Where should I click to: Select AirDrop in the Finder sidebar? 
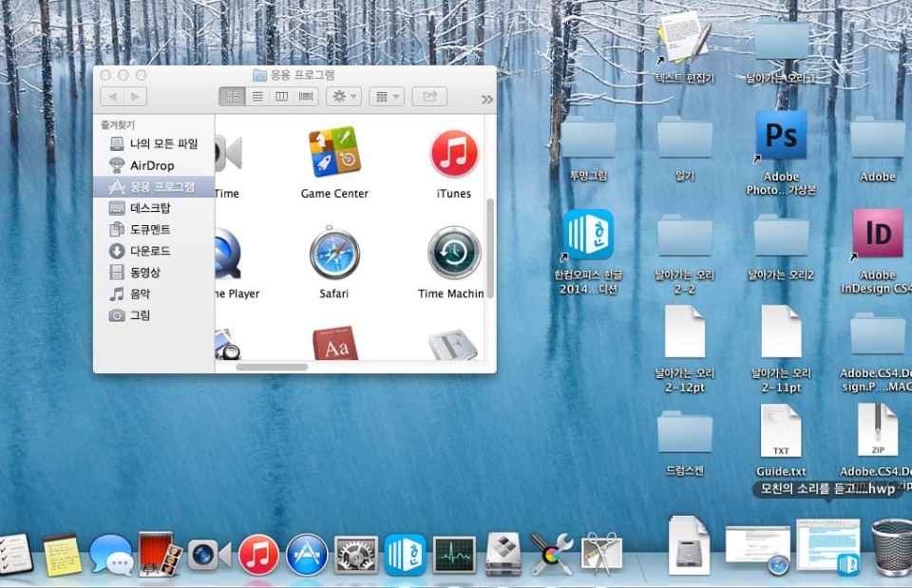pos(151,165)
